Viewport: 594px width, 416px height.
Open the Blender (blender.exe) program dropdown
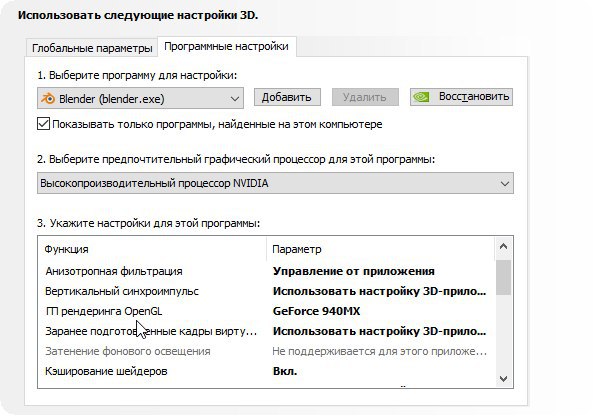tap(140, 99)
